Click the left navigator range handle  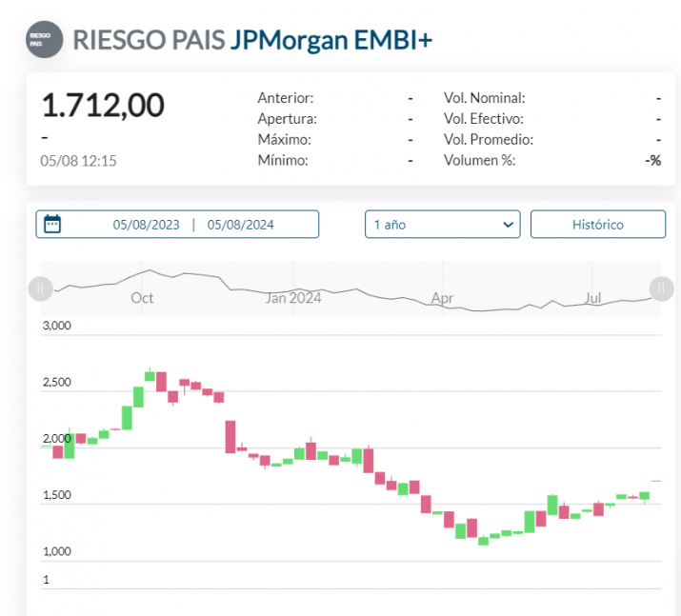click(41, 288)
